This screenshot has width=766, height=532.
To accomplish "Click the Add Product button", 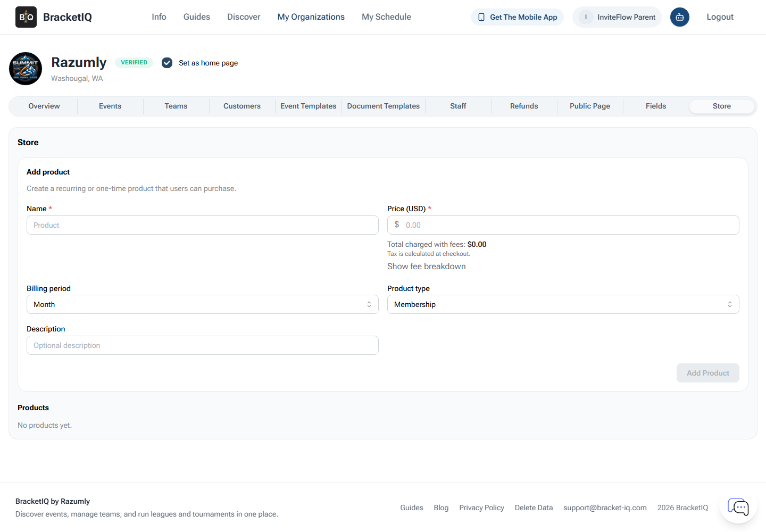I will coord(708,373).
